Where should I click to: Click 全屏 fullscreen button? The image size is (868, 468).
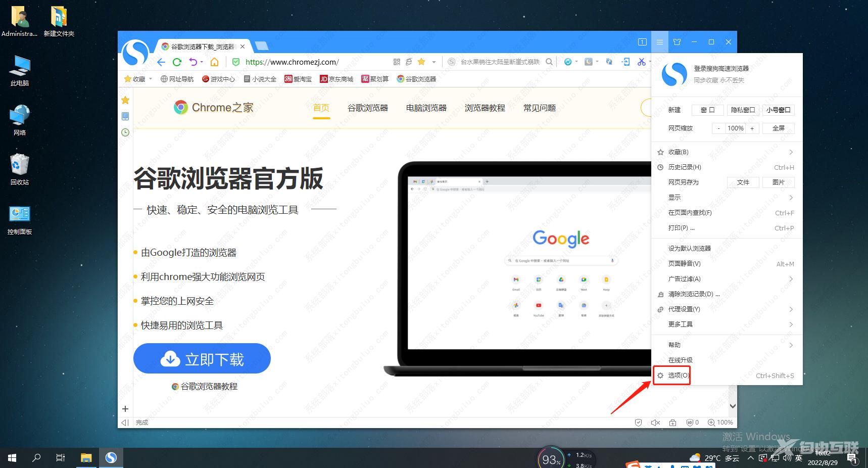[x=779, y=128]
